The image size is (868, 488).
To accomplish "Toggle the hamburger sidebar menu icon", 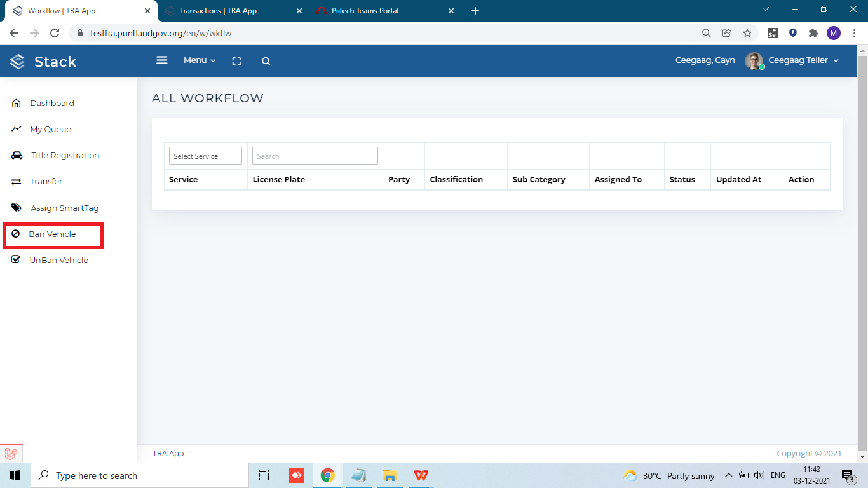I will (x=162, y=60).
